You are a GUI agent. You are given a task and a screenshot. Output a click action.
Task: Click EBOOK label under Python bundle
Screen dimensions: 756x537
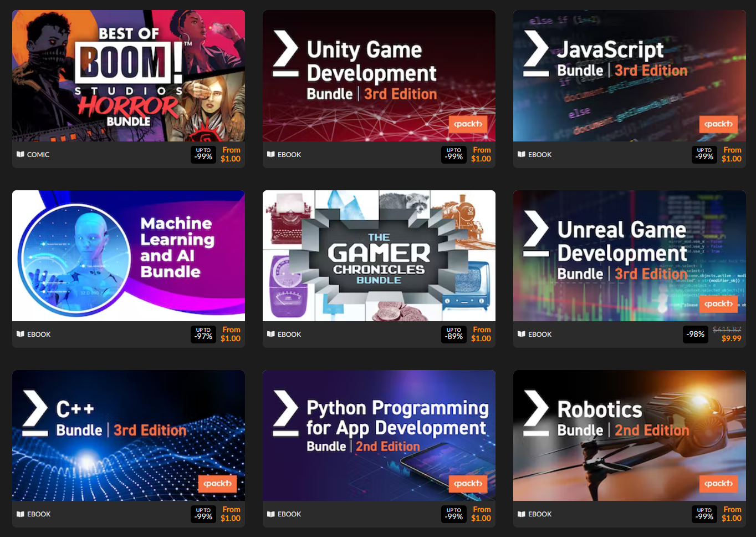tap(289, 514)
